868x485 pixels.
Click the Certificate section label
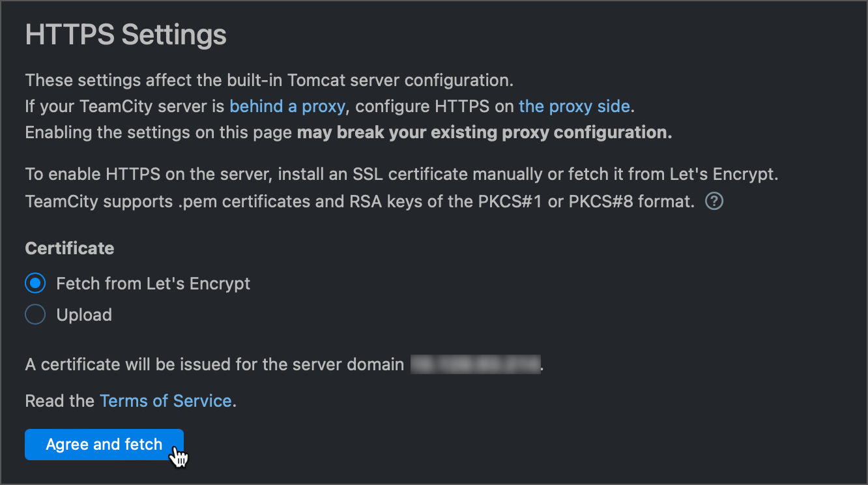pos(70,248)
